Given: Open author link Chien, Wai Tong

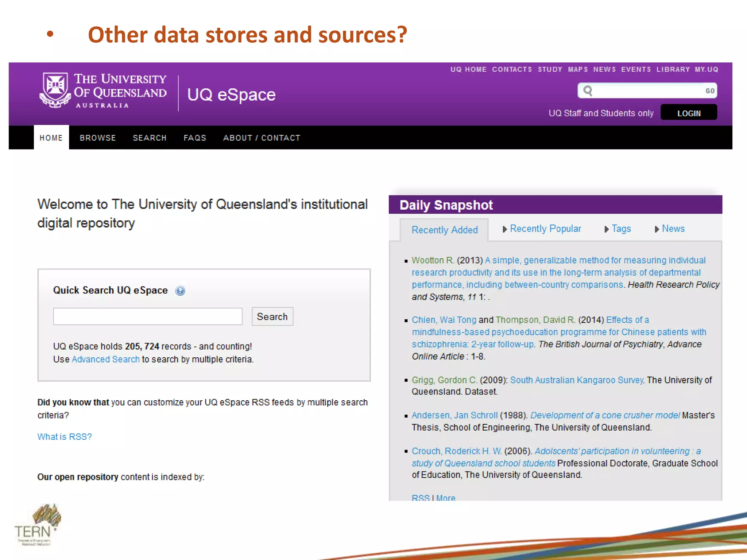Looking at the screenshot, I should click(x=444, y=320).
